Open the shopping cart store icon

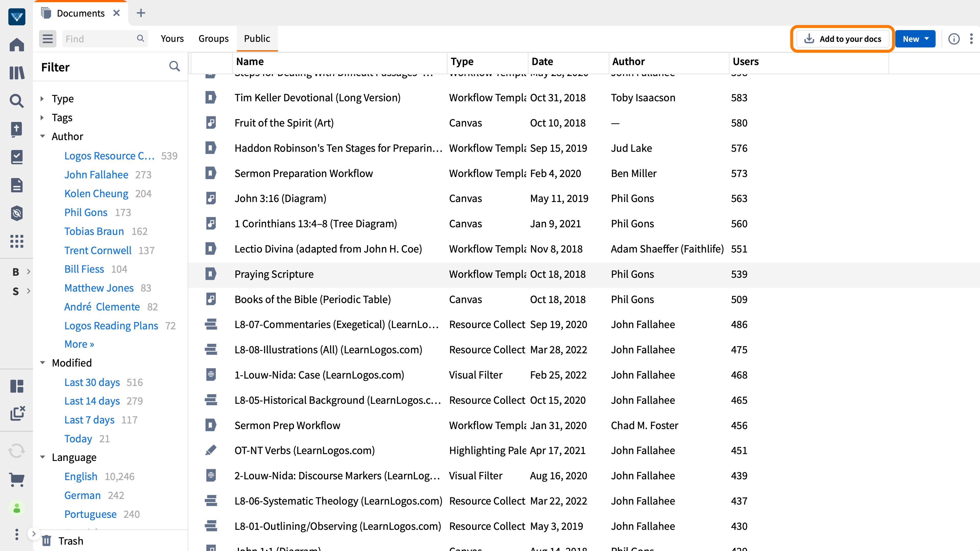point(17,480)
